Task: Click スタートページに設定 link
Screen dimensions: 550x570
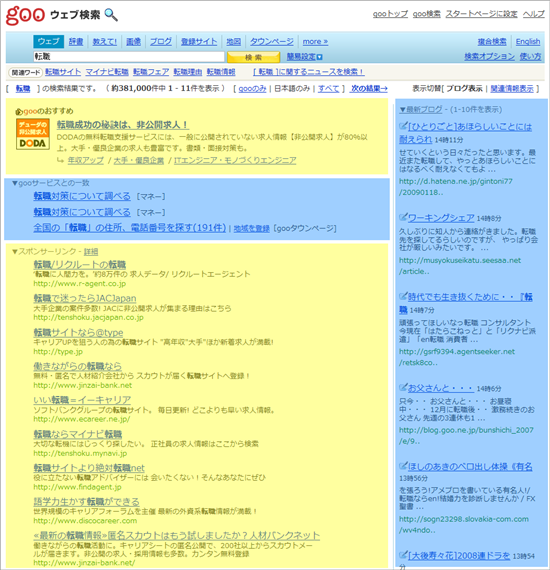Action: [x=481, y=14]
